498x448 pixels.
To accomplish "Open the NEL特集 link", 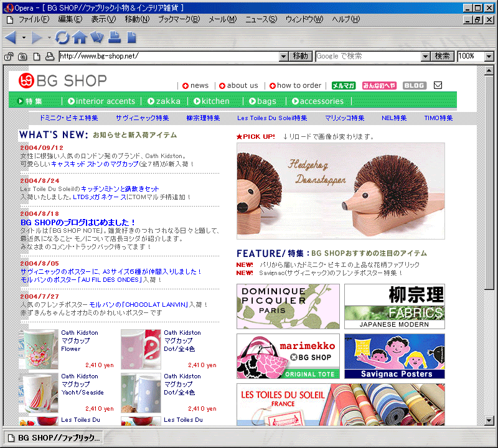I will (x=394, y=118).
